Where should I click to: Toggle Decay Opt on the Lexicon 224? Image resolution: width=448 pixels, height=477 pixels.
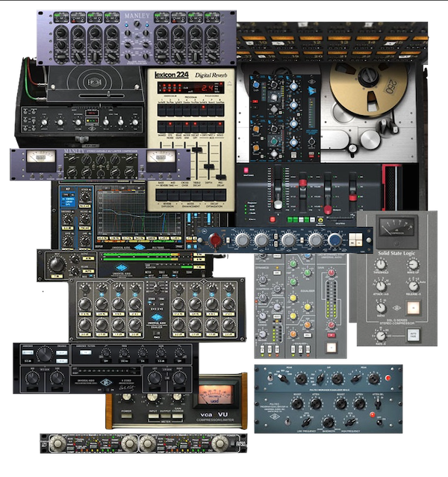coord(195,127)
